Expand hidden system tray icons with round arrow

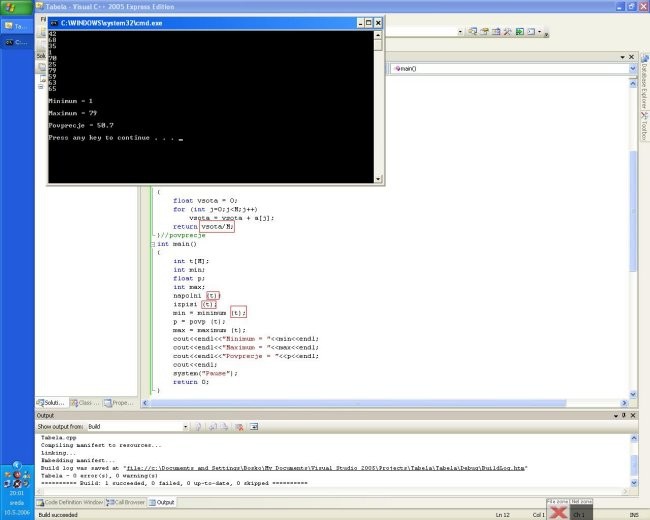pyautogui.click(x=17, y=465)
